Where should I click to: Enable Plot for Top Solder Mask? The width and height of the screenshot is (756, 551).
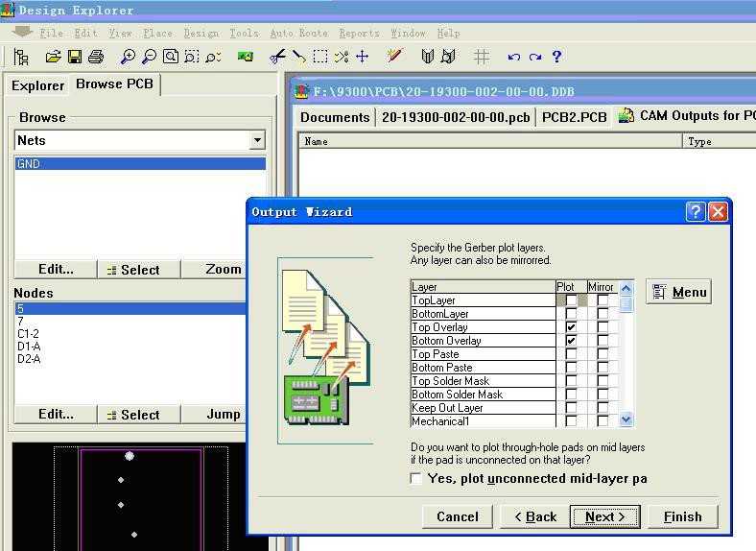pyautogui.click(x=571, y=381)
